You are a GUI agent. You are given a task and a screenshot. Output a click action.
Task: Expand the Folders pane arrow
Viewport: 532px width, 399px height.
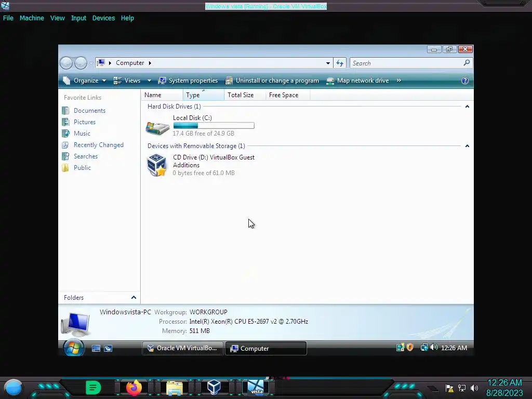point(134,298)
